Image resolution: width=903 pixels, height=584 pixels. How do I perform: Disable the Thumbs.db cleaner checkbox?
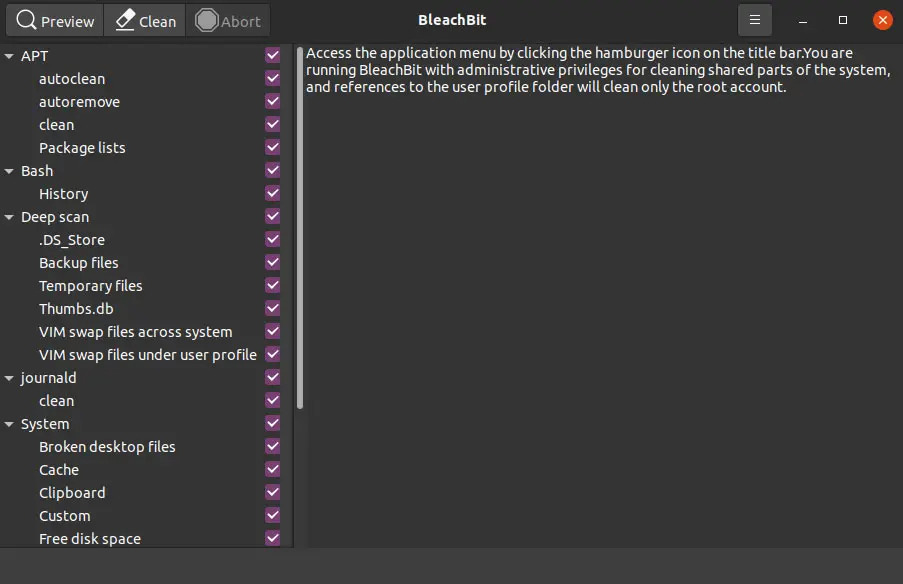[x=272, y=308]
